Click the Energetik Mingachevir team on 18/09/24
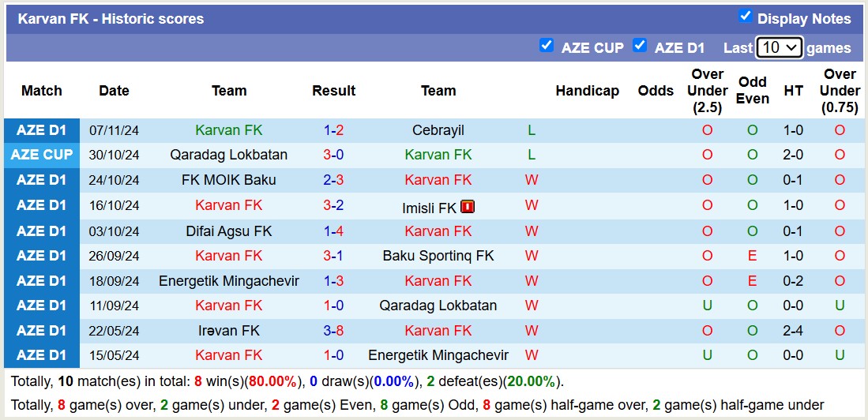The image size is (868, 420). point(229,281)
